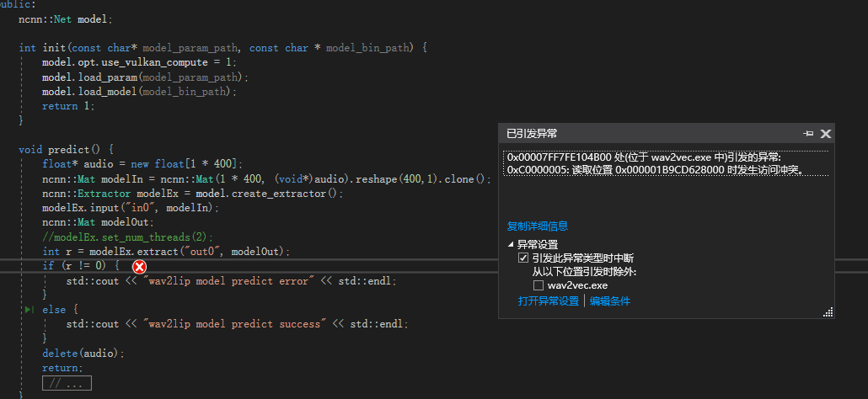Expand the collapsed // ... code block
This screenshot has width=868, height=399.
[x=67, y=384]
